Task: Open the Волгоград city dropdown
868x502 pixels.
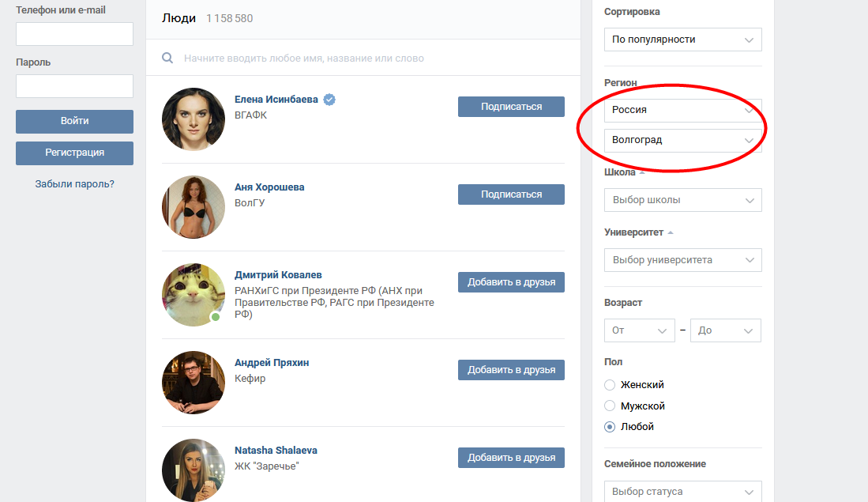Action: [x=683, y=140]
